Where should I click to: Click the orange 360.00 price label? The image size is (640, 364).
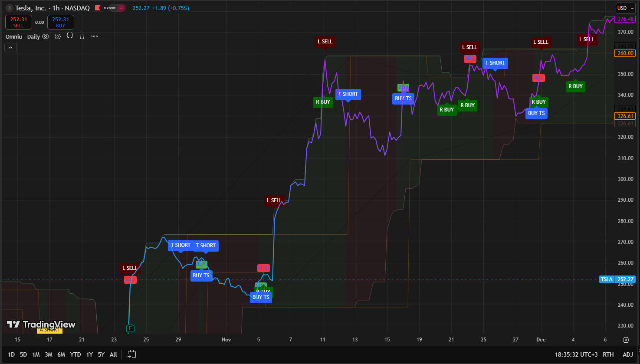[x=626, y=53]
